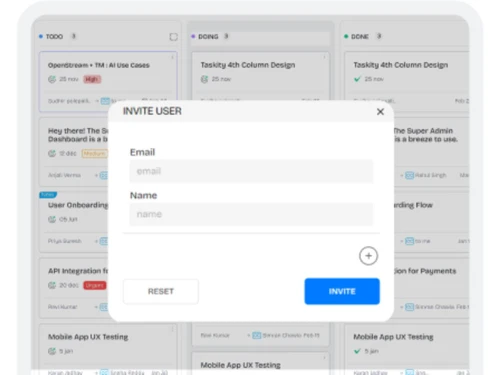Click green checkmark on DONE Taskity card
Image resolution: width=500 pixels, height=375 pixels.
[x=357, y=79]
